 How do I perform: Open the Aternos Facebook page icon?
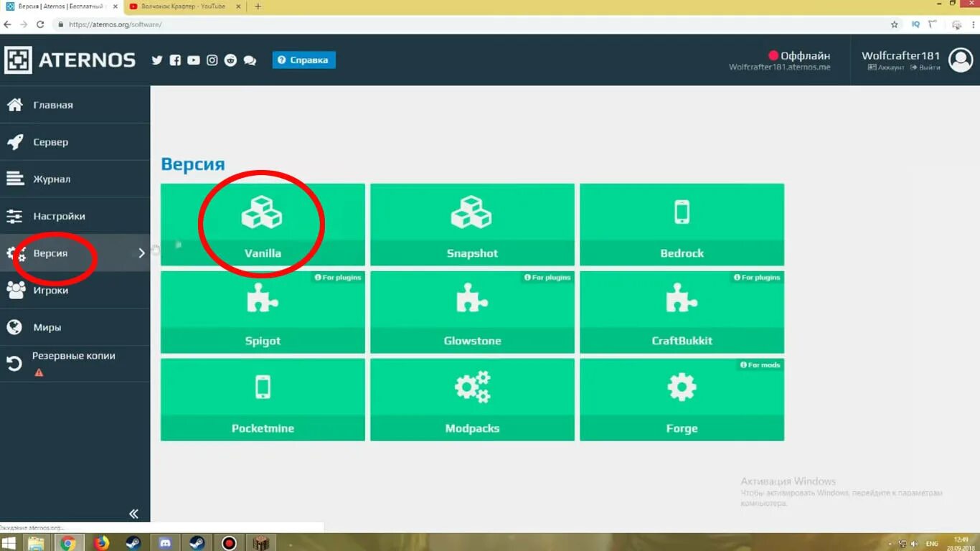point(175,60)
